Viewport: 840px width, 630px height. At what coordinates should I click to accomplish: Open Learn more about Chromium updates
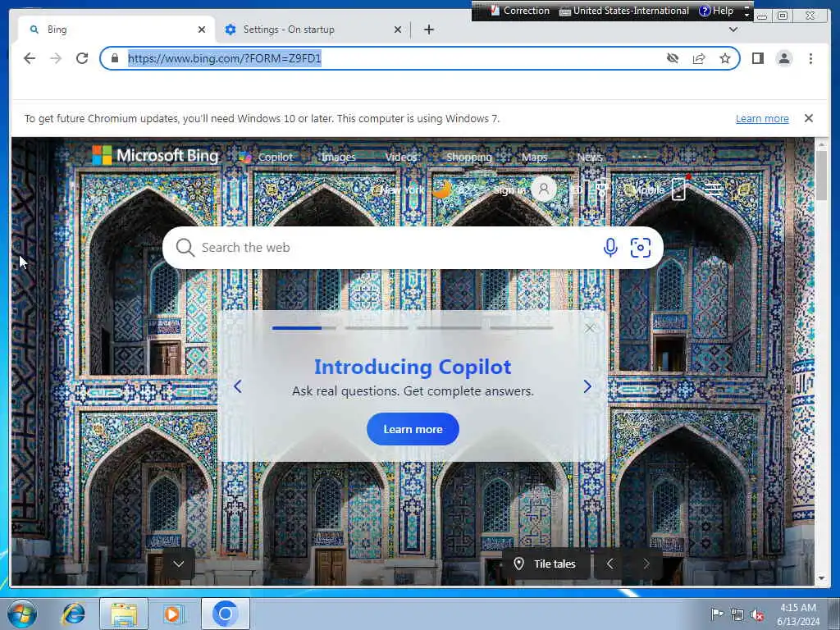(x=762, y=119)
